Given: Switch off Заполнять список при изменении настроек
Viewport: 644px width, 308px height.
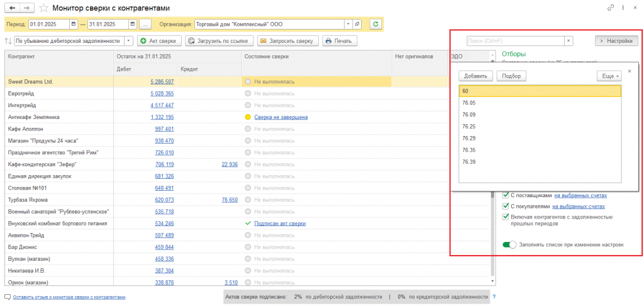Looking at the screenshot, I should coord(509,244).
